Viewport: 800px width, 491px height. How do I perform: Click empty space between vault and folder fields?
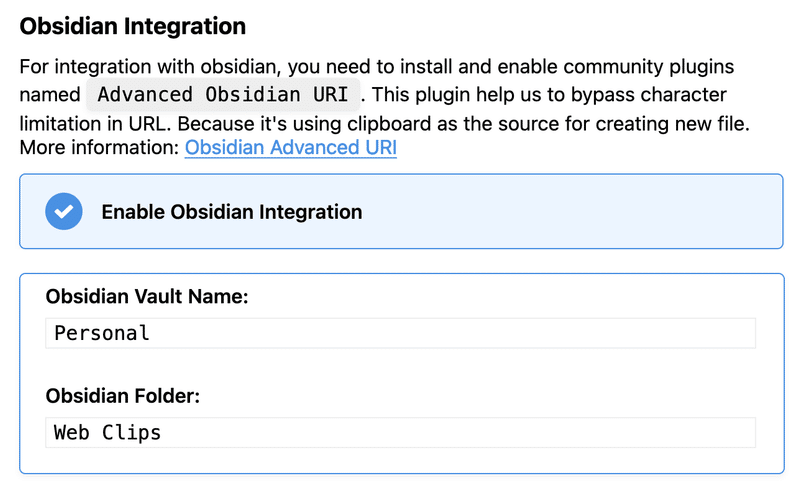[401, 366]
